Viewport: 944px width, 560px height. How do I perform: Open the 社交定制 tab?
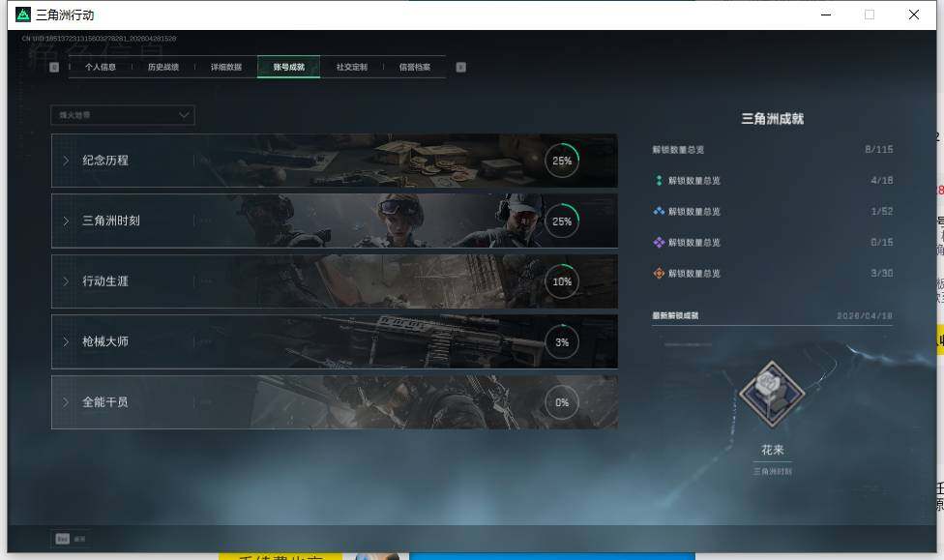[x=352, y=67]
